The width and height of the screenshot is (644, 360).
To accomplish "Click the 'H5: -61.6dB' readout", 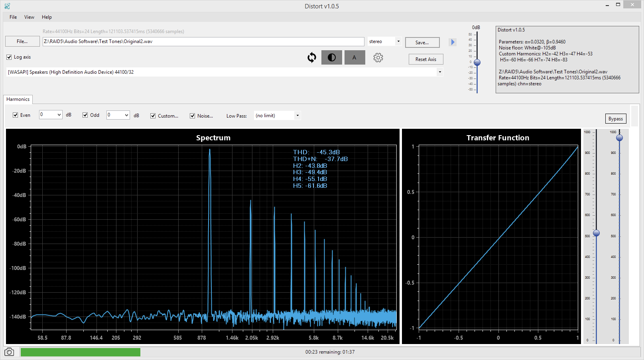I will 310,186.
